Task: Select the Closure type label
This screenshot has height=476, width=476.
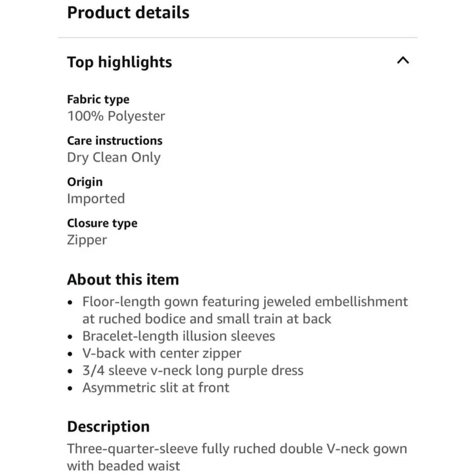Action: (102, 223)
